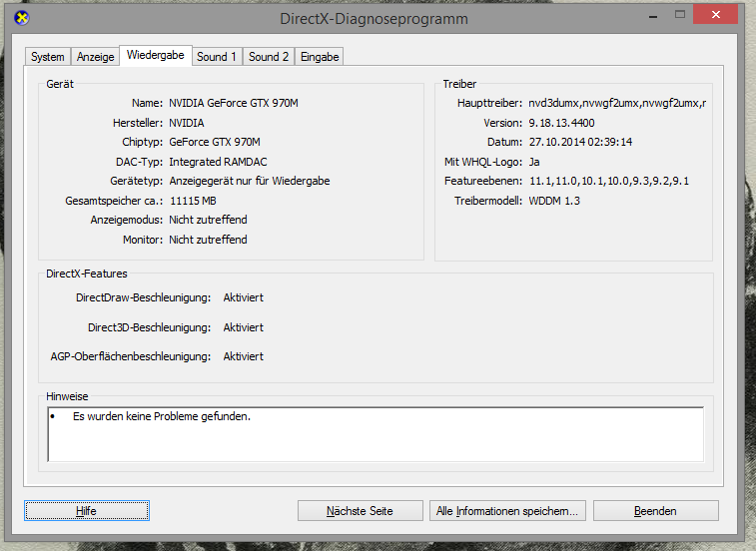The width and height of the screenshot is (756, 551).
Task: Click the Hersteller value 'NVIDIA'
Action: [x=187, y=123]
